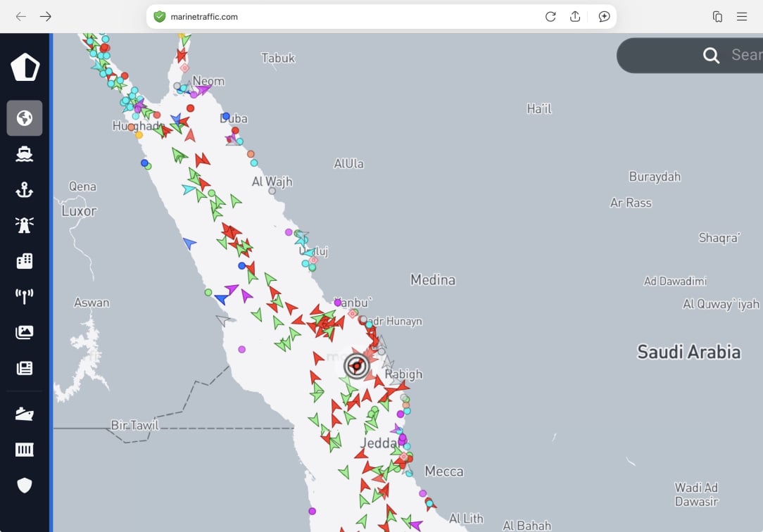Click the Qena map label
Screen dimensions: 763x532
pos(82,186)
